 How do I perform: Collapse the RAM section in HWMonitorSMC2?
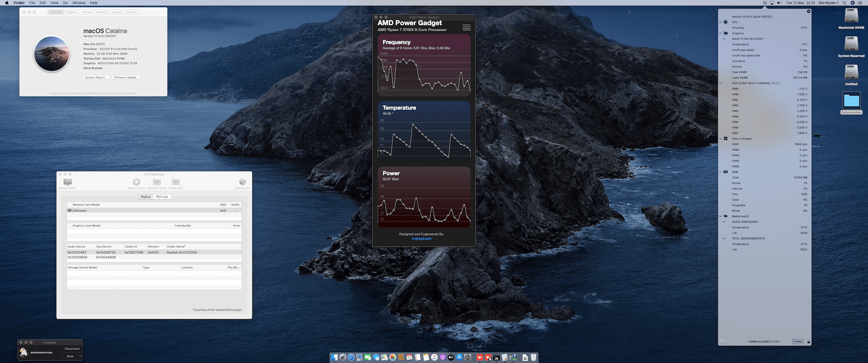[x=721, y=172]
